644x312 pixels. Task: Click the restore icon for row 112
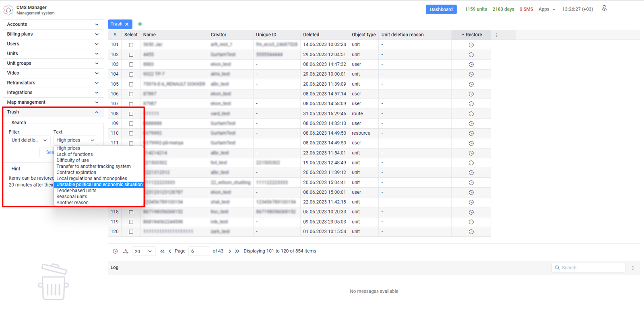tap(471, 153)
